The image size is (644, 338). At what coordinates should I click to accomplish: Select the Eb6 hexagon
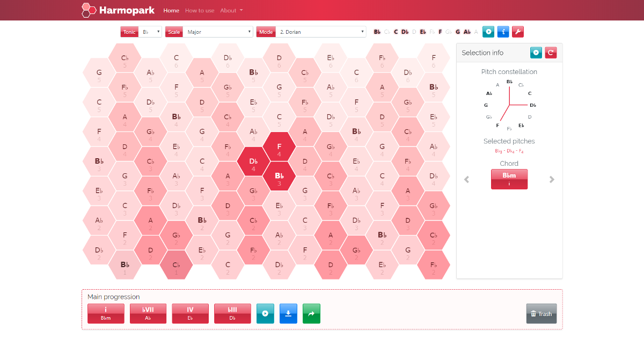[x=331, y=58]
